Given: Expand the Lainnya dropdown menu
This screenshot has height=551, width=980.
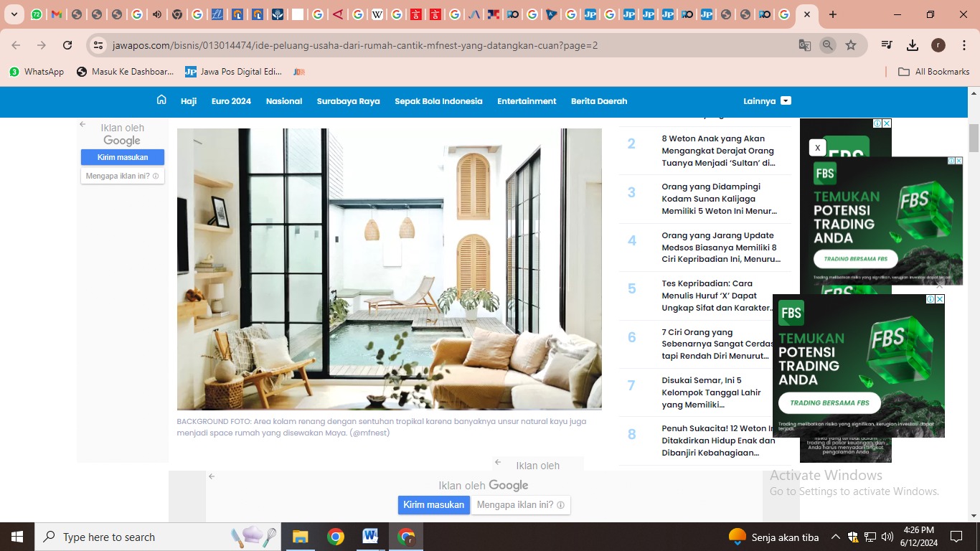Looking at the screenshot, I should click(767, 101).
